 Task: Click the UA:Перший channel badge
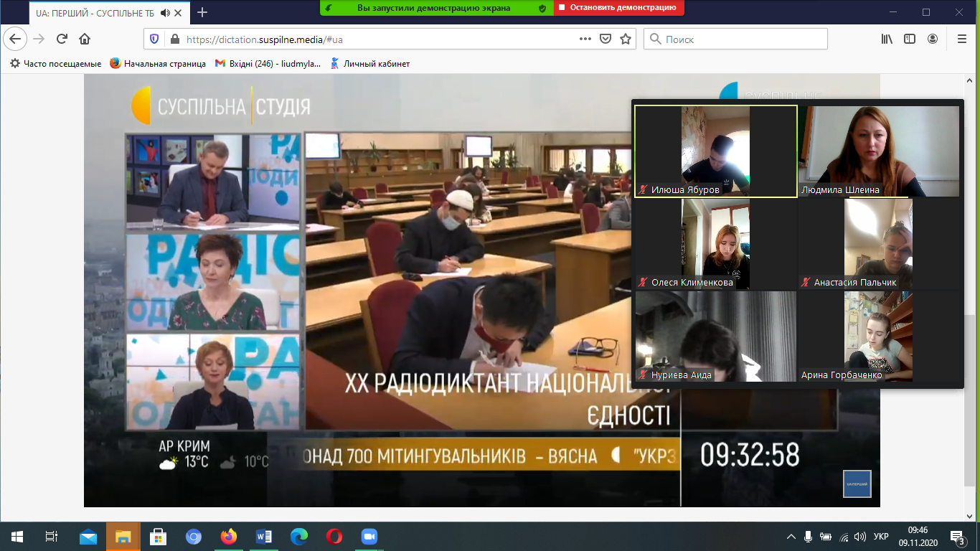pyautogui.click(x=857, y=484)
